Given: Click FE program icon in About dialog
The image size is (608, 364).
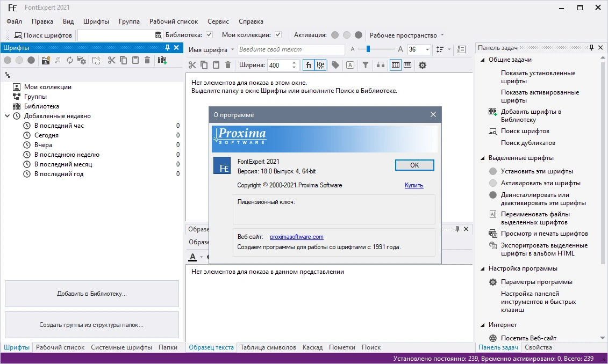Looking at the screenshot, I should [x=222, y=165].
